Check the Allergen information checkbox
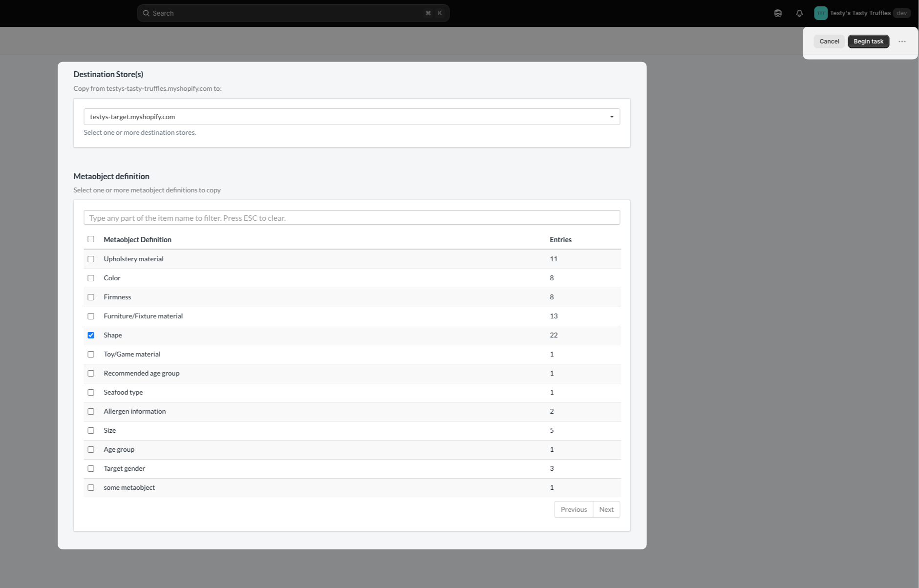 (91, 411)
